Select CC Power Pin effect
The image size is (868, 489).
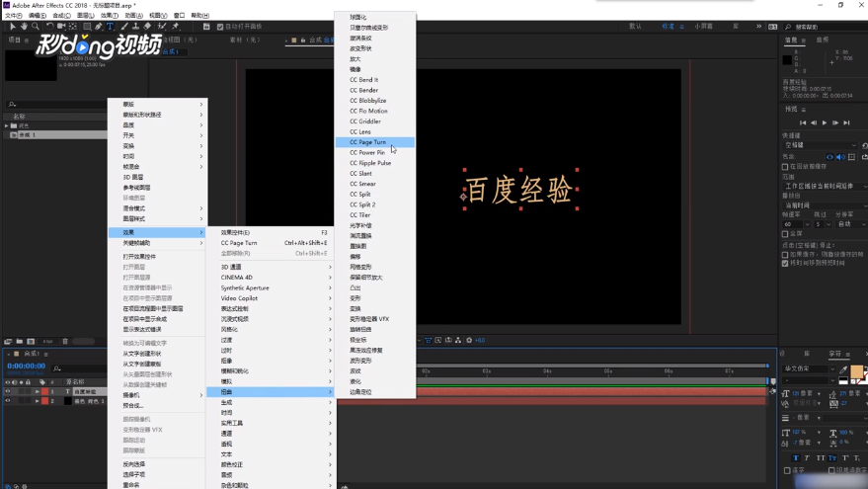375,153
